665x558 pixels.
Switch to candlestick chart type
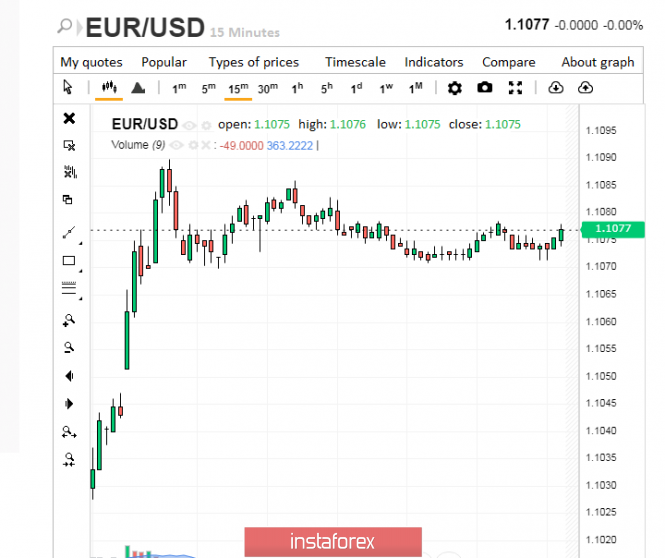109,87
